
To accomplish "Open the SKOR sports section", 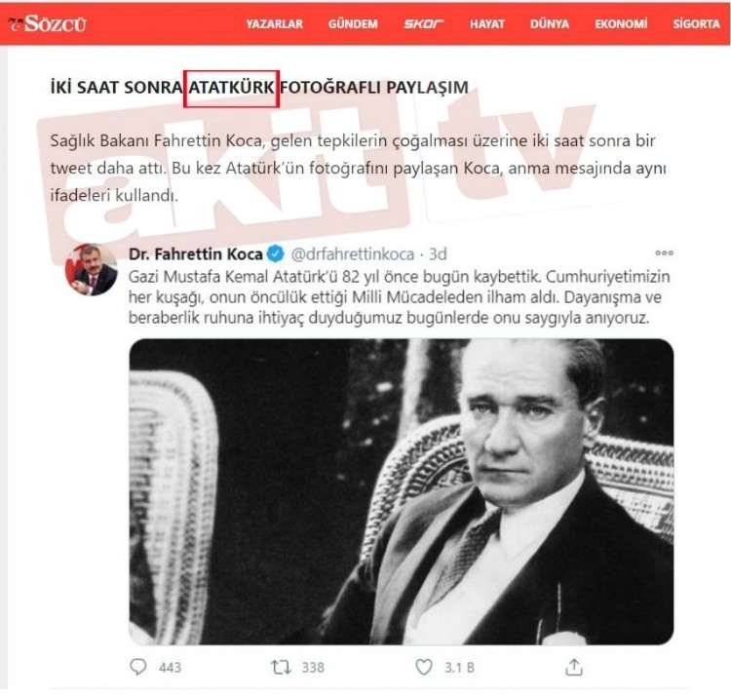I will click(424, 24).
